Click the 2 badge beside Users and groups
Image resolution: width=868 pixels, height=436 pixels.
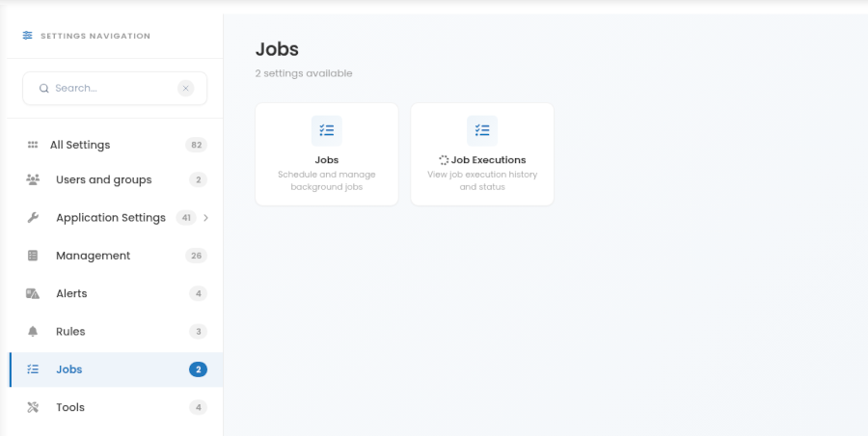click(198, 179)
